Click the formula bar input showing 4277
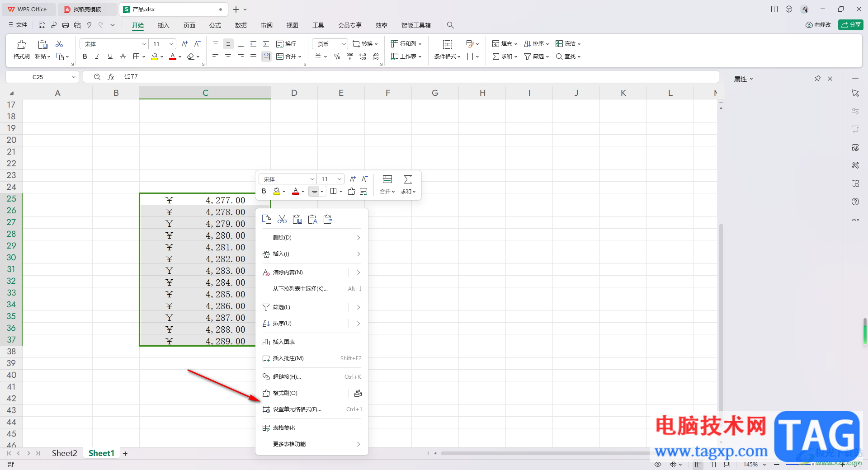868x470 pixels. coord(418,77)
